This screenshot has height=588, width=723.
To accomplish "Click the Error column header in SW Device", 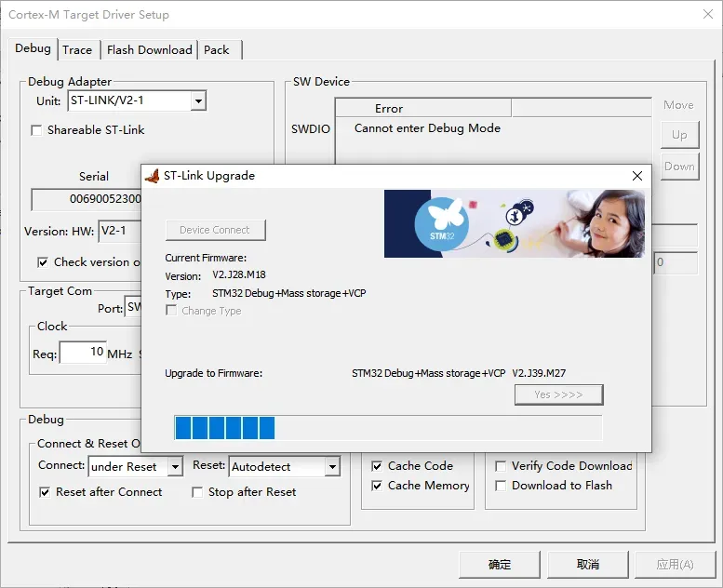I will (x=423, y=108).
